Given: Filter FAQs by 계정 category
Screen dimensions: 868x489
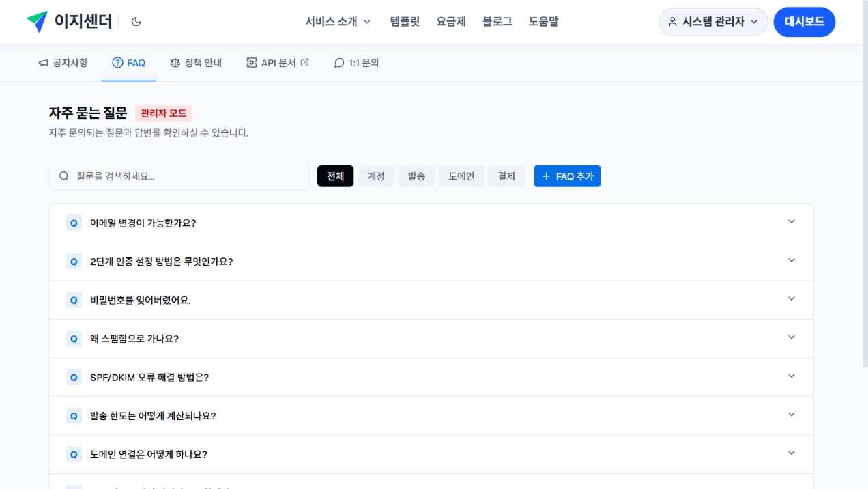Looking at the screenshot, I should [x=376, y=176].
